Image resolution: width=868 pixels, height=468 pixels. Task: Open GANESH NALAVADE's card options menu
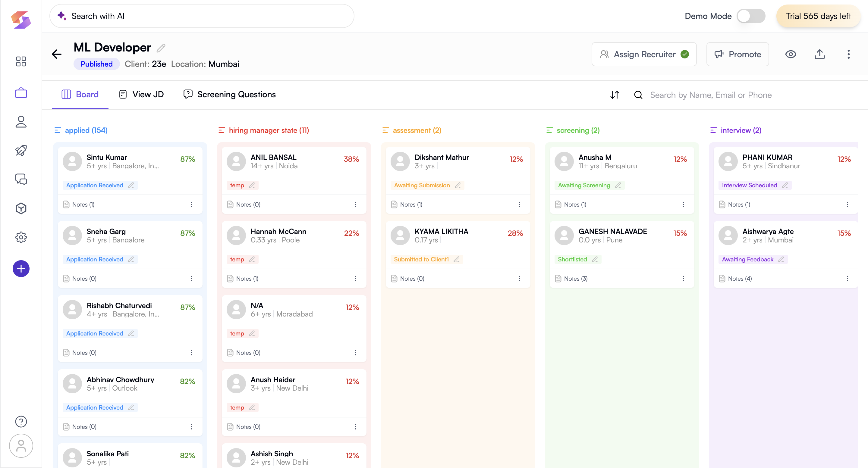pyautogui.click(x=683, y=279)
